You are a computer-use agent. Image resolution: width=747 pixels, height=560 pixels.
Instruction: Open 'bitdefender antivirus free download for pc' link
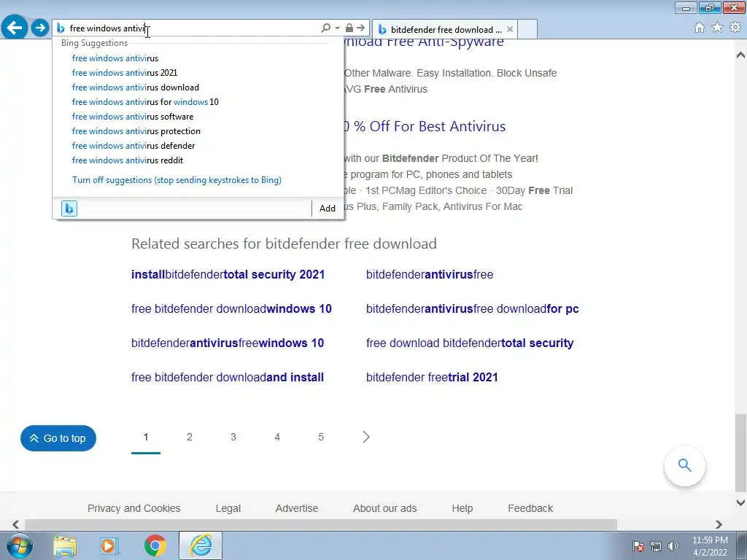pyautogui.click(x=473, y=308)
